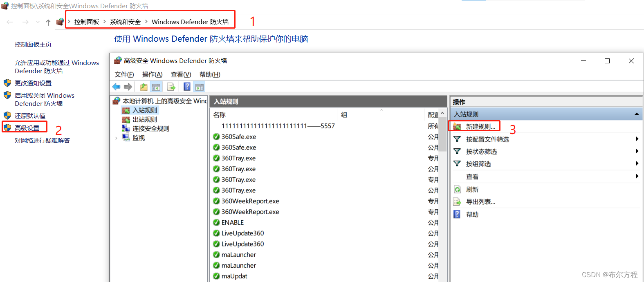Click 系统和安全 in the address breadcrumb
Image resolution: width=644 pixels, height=282 pixels.
(x=125, y=22)
